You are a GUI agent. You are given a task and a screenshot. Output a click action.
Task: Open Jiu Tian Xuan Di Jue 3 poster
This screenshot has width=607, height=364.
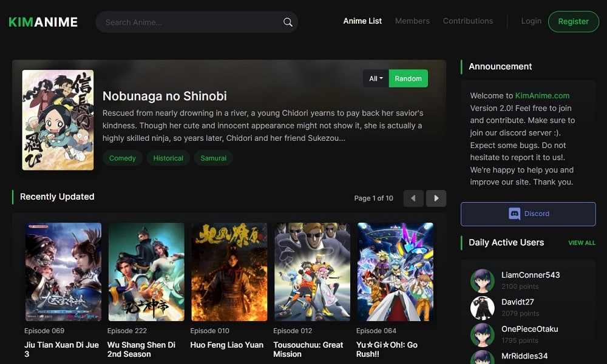63,272
